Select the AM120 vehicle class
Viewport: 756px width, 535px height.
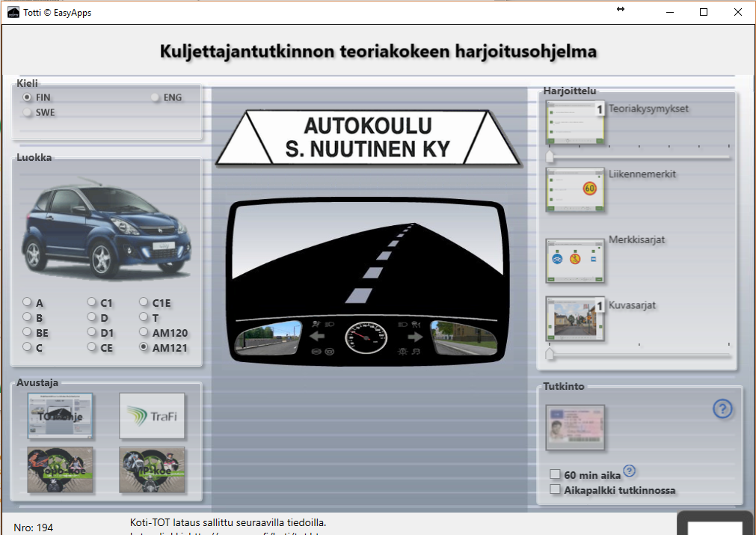[144, 331]
